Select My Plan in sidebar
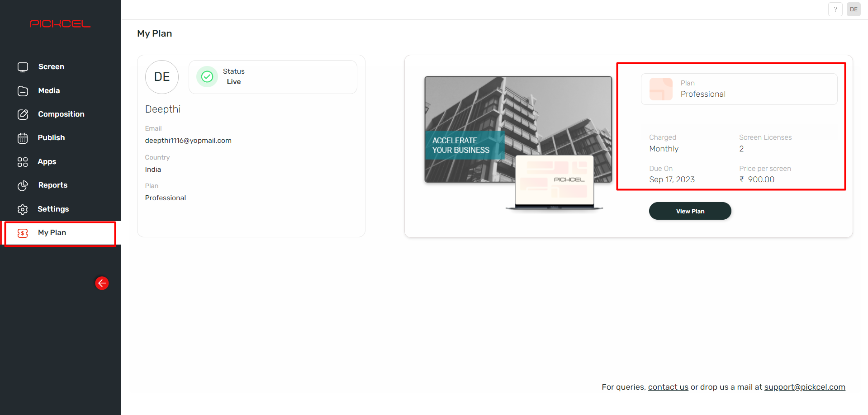 point(60,233)
